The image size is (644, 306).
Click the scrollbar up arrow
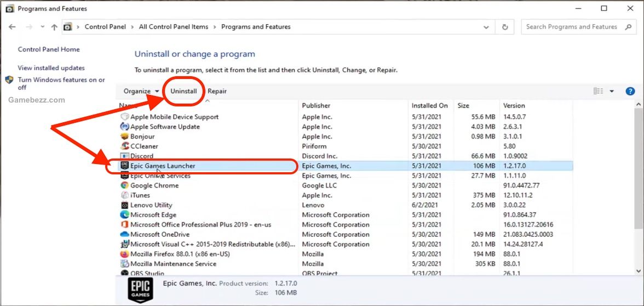[x=640, y=105]
